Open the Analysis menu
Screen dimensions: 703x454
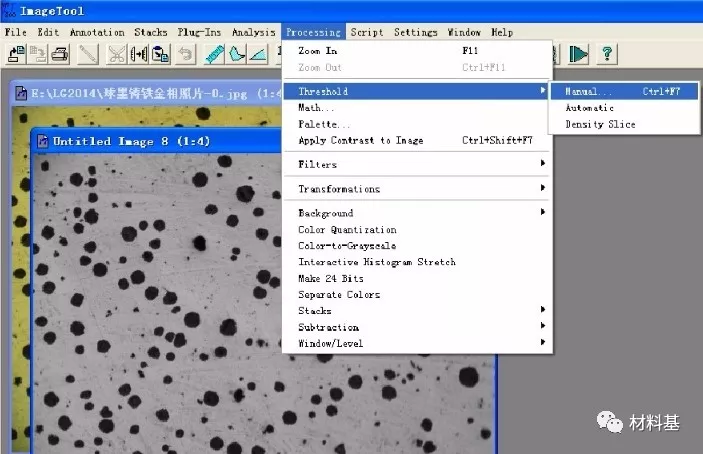tap(253, 32)
